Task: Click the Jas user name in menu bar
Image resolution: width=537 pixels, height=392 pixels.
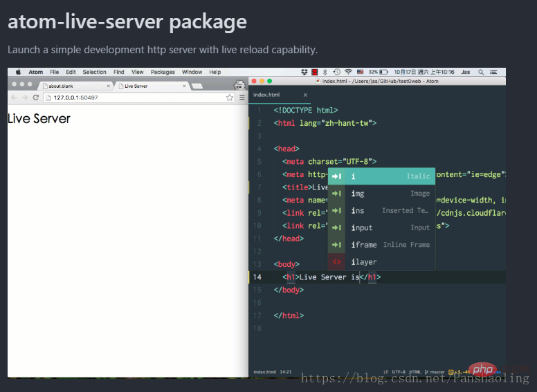Action: (465, 72)
